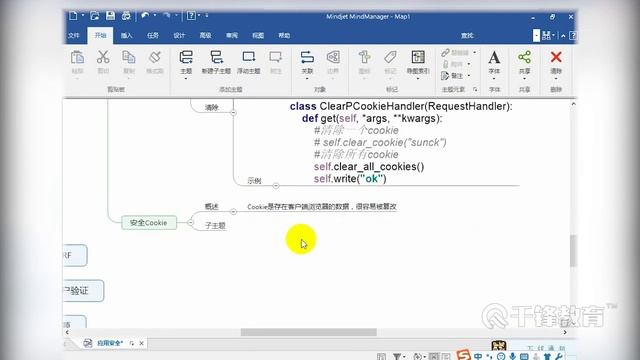
Task: Add a new Topic (主题) from the ribbon
Action: [186, 61]
